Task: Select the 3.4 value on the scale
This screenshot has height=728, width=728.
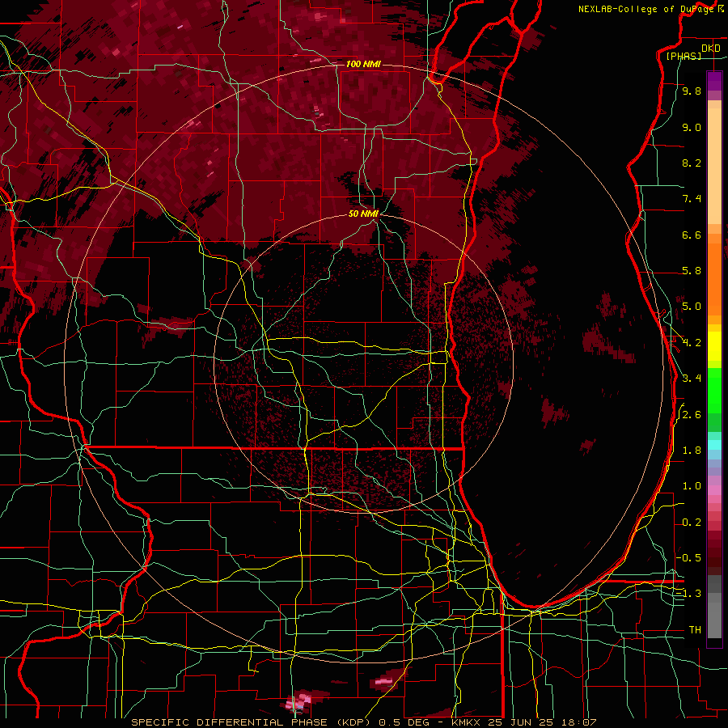Action: click(x=692, y=379)
